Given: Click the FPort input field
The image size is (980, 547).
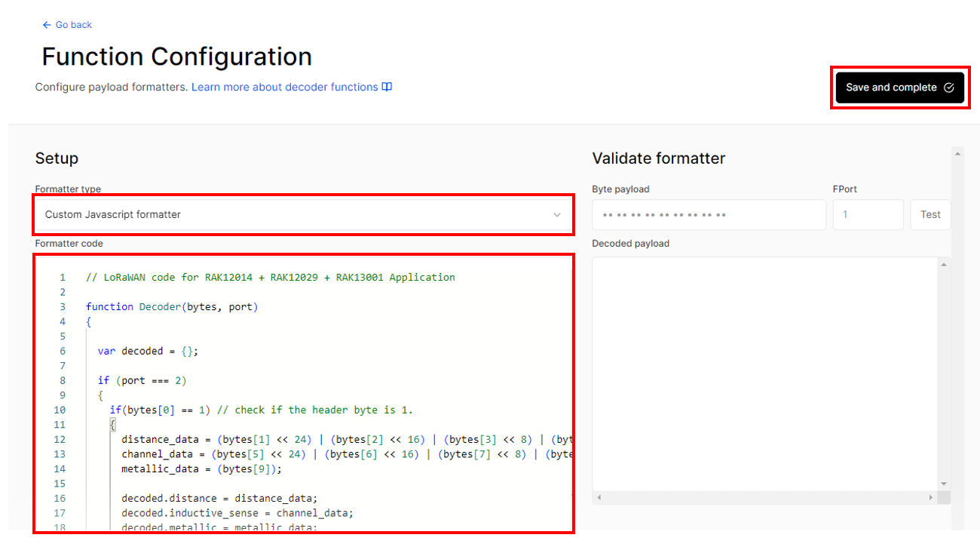Looking at the screenshot, I should [868, 214].
